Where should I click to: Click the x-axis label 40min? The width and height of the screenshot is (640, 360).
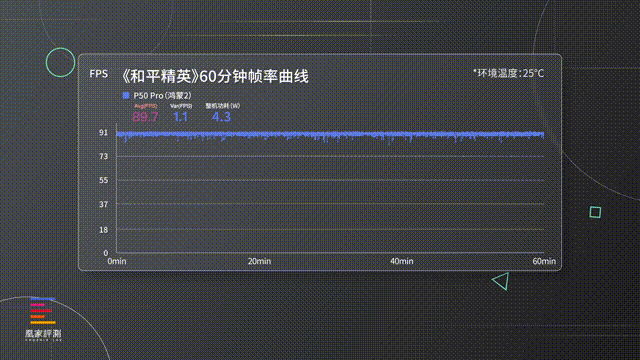coord(402,261)
